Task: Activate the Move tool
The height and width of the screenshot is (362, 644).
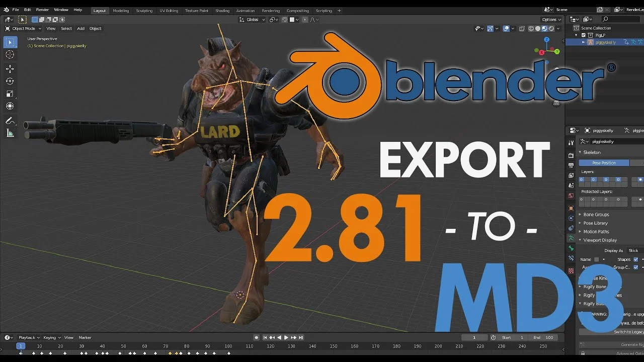Action: pos(10,69)
